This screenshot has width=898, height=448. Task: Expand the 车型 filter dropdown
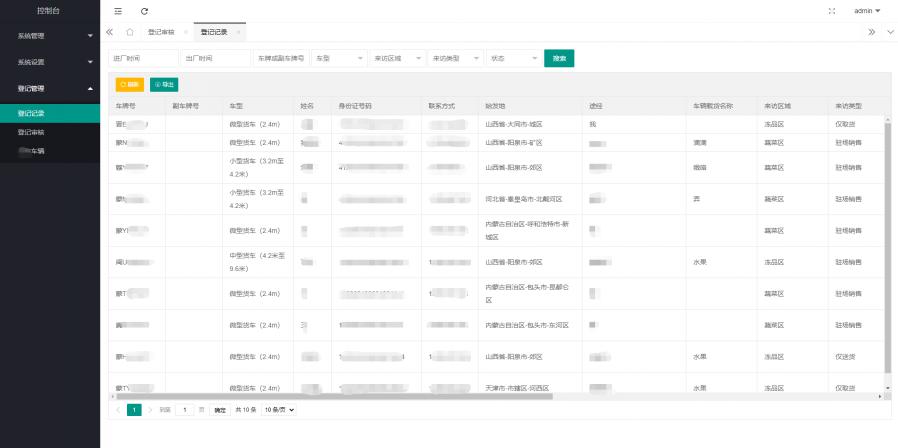(339, 59)
